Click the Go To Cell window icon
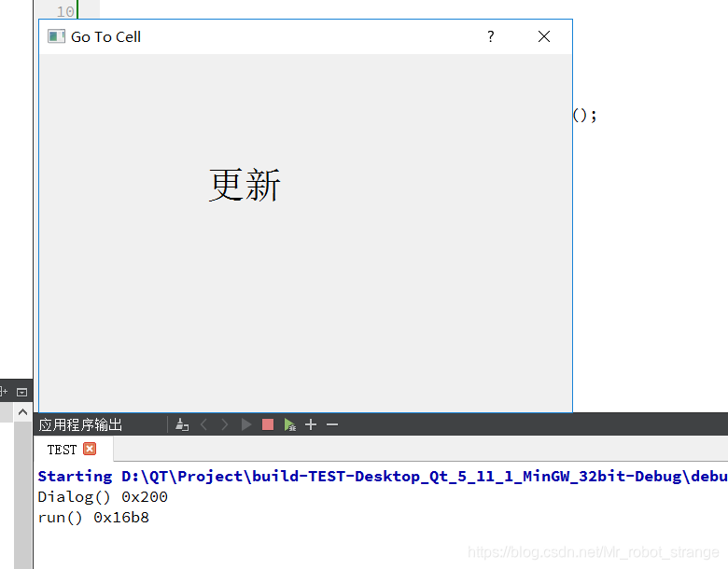The width and height of the screenshot is (728, 569). click(56, 36)
